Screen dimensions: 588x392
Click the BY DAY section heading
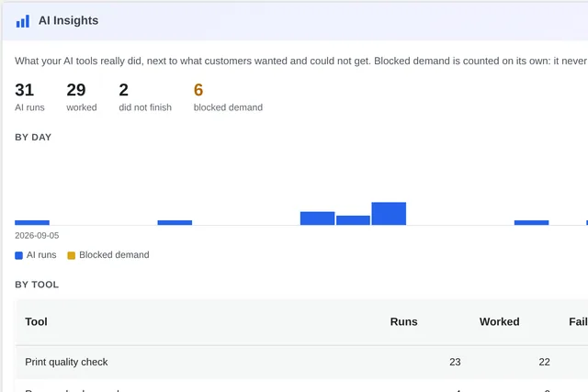click(33, 137)
